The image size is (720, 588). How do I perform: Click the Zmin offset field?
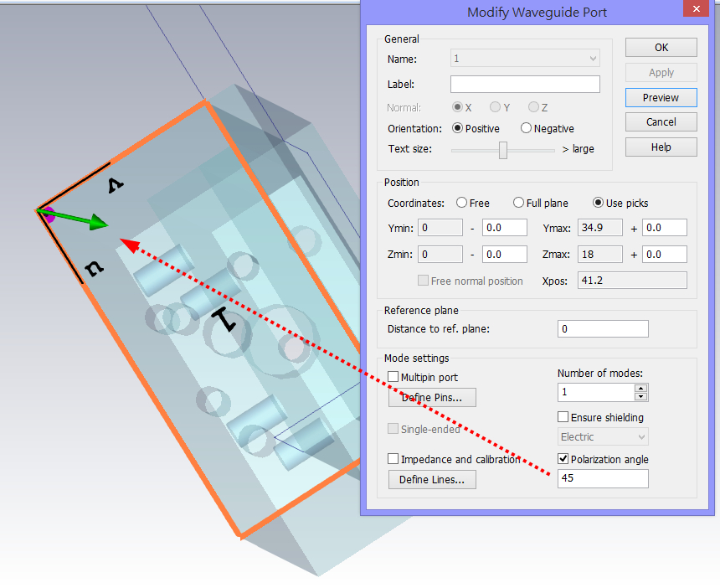(x=504, y=255)
